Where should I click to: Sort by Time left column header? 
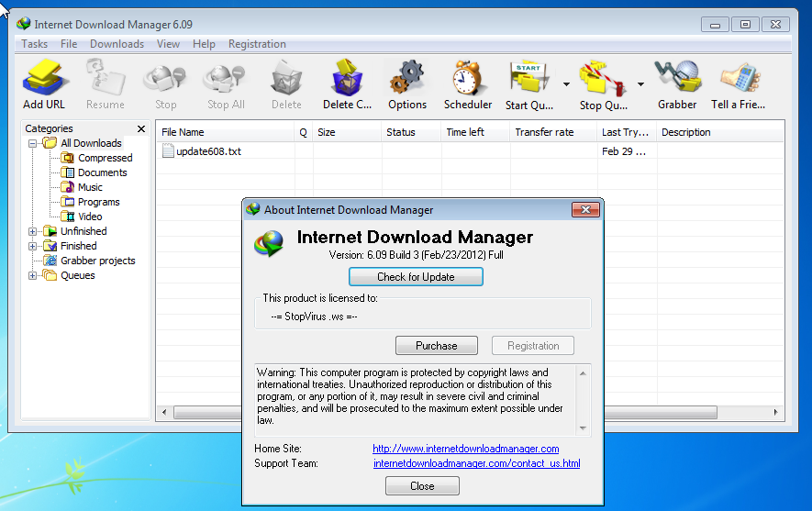click(x=476, y=132)
